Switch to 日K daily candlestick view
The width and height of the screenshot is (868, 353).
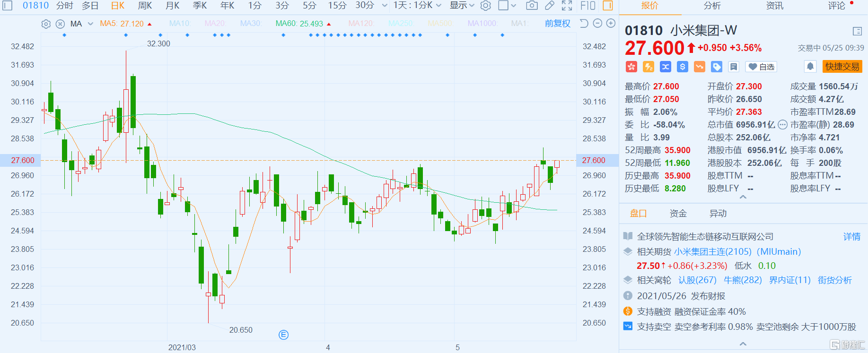(x=118, y=6)
